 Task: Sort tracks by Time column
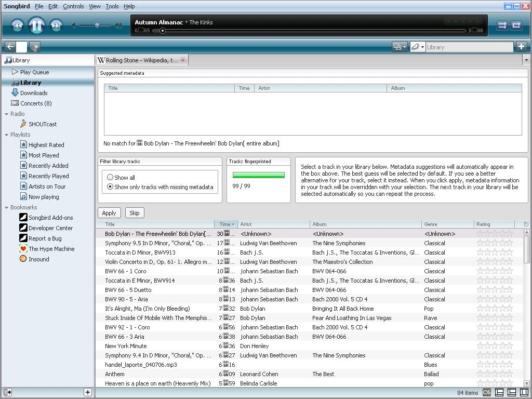click(x=226, y=224)
